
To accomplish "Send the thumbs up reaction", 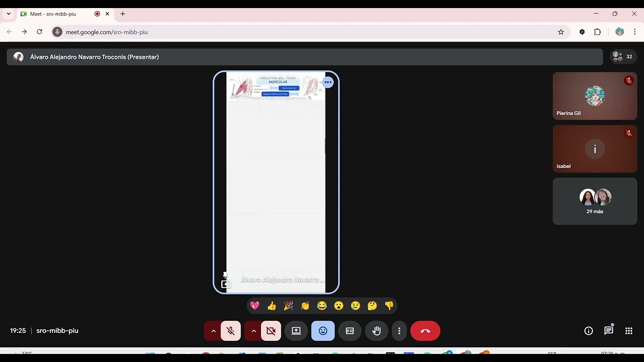I will point(272,306).
